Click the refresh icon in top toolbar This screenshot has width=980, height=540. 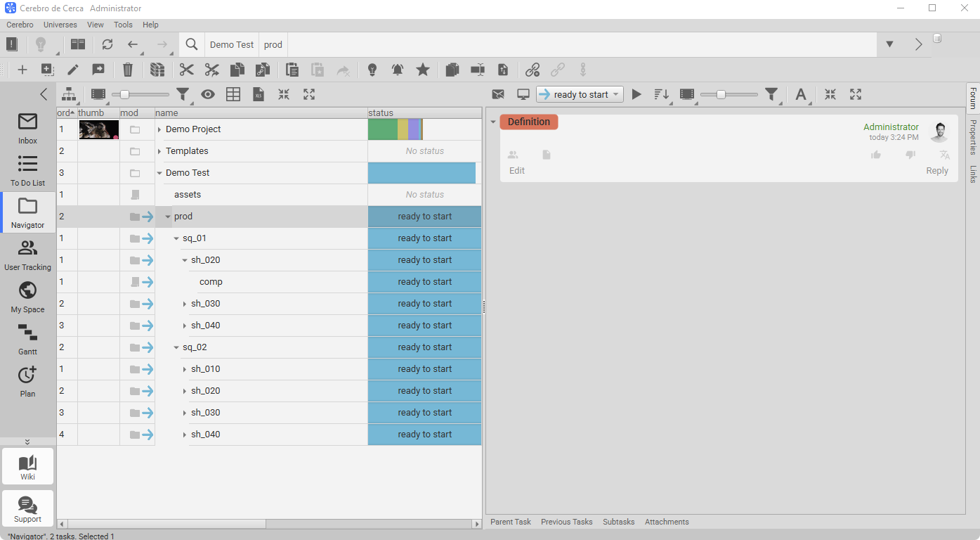click(x=107, y=44)
